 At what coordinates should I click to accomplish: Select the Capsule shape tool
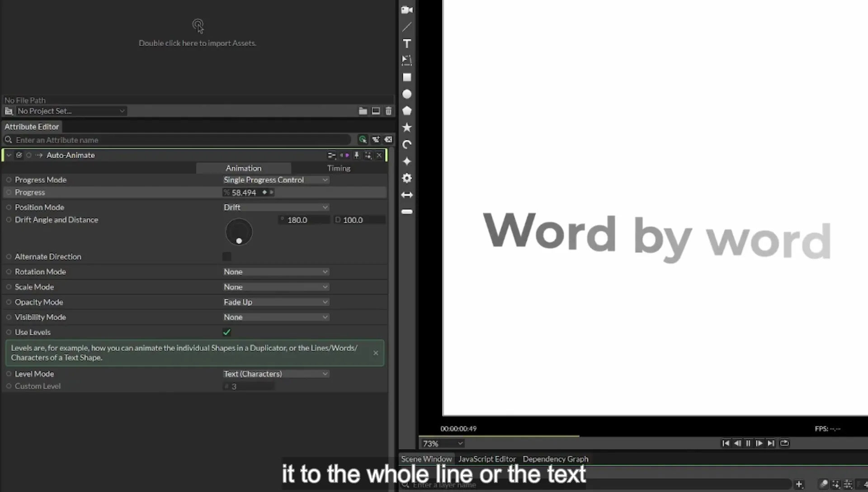[x=407, y=212]
